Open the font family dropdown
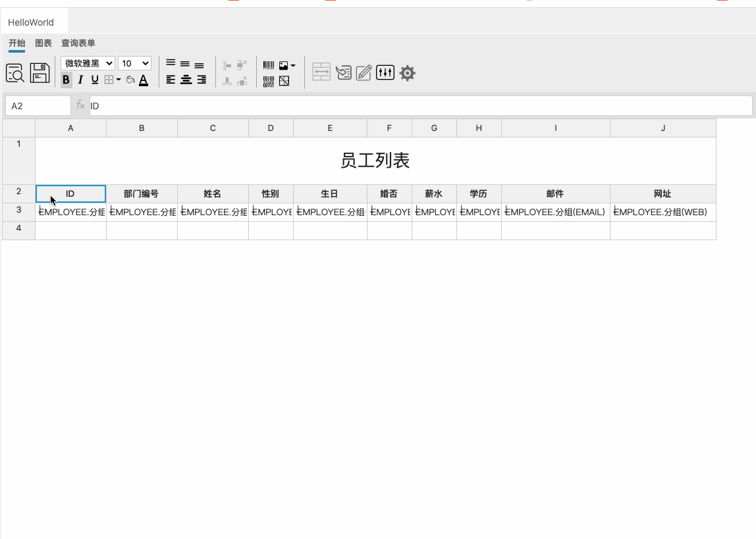This screenshot has height=539, width=756. coord(87,63)
